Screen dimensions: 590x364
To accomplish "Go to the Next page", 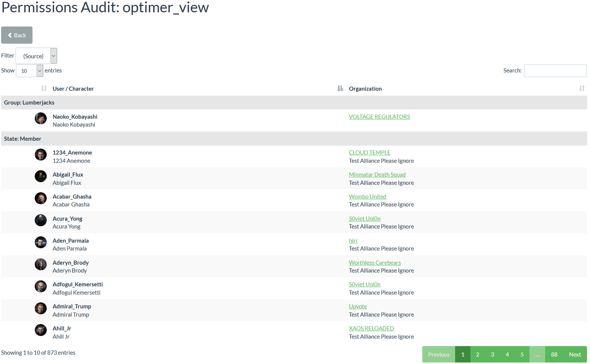I will pos(574,355).
